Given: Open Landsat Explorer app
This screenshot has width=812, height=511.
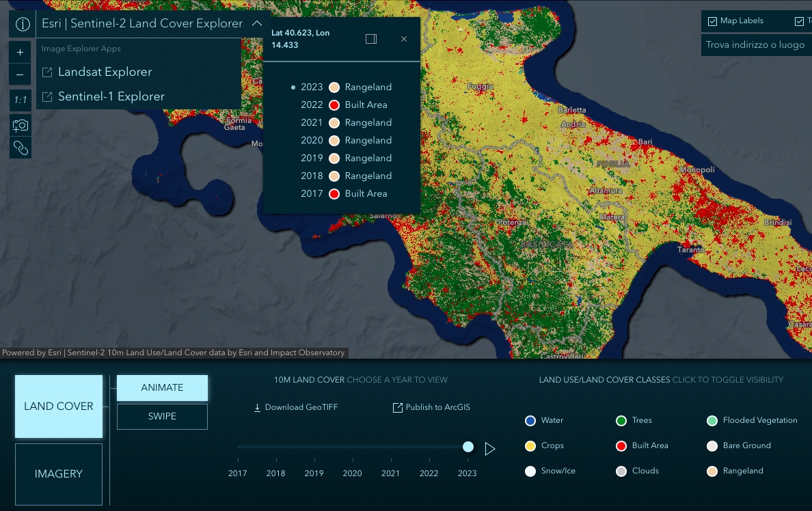Looking at the screenshot, I should point(105,72).
